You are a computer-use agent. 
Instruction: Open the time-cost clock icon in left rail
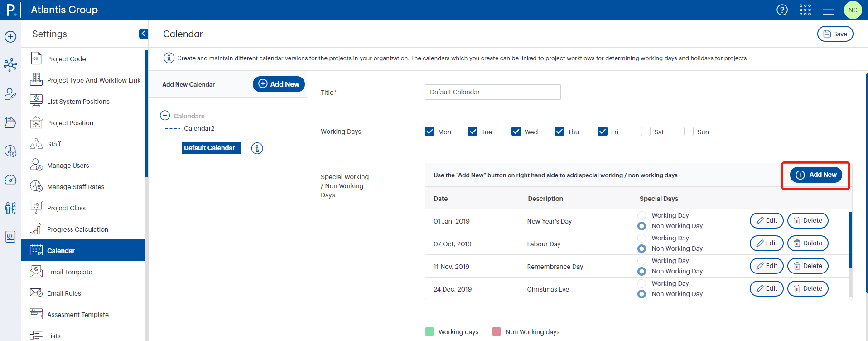pos(10,151)
